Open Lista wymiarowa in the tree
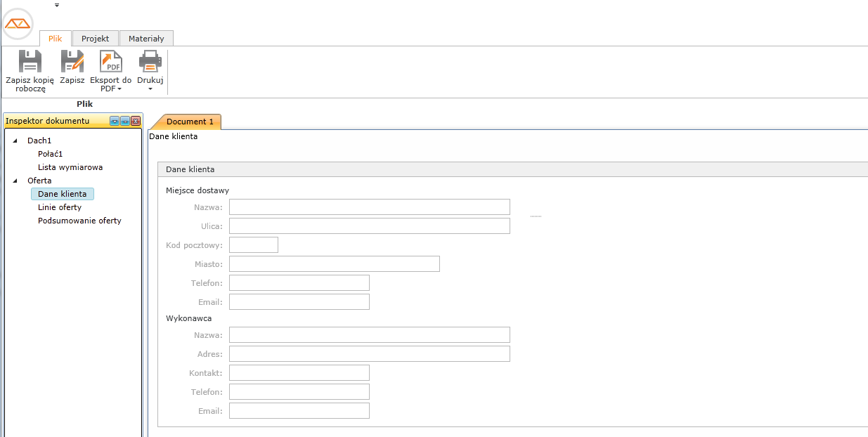The height and width of the screenshot is (437, 868). coord(70,167)
